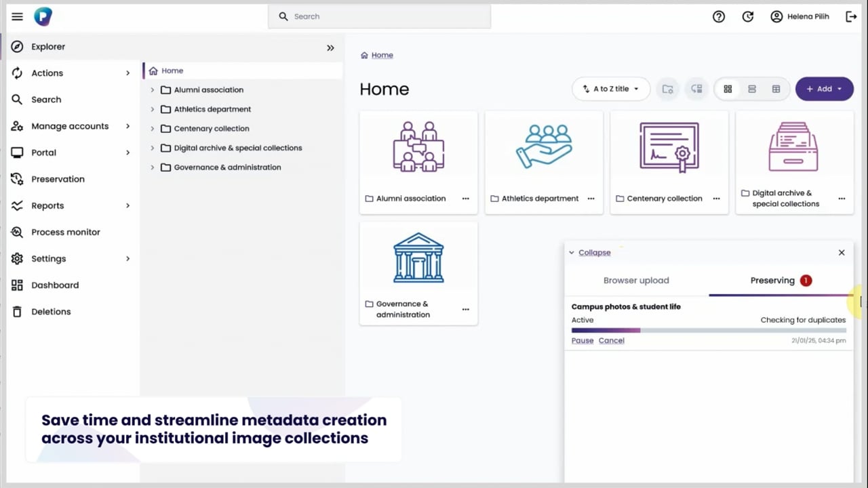Click the refresh history icon in header
This screenshot has width=868, height=488.
coord(748,16)
